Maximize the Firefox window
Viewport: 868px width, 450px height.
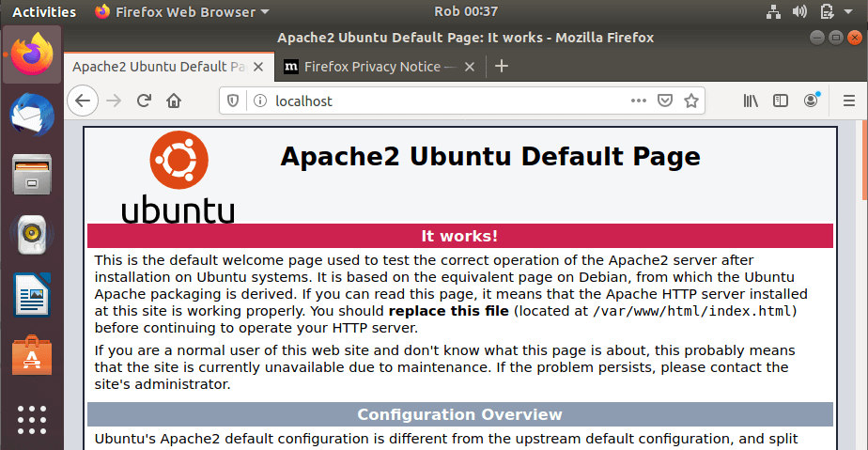tap(836, 38)
